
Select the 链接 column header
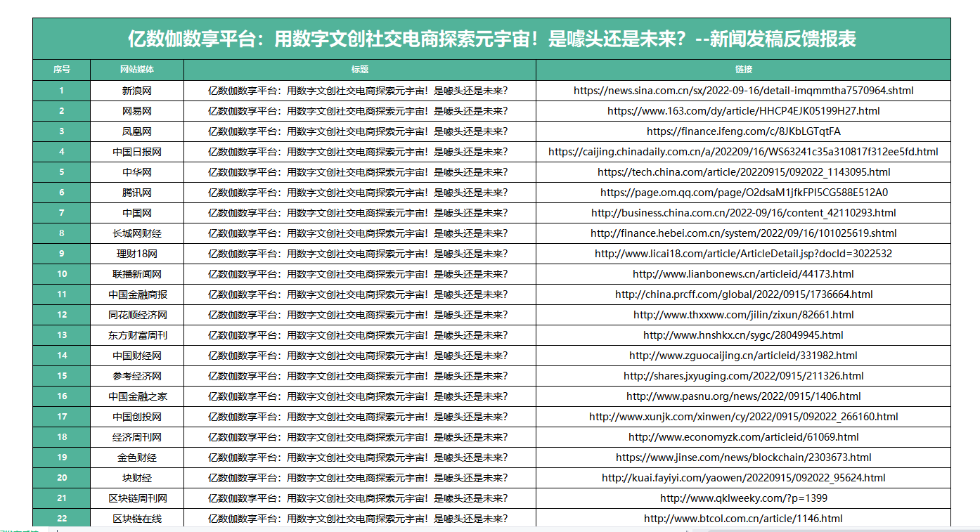pyautogui.click(x=743, y=70)
